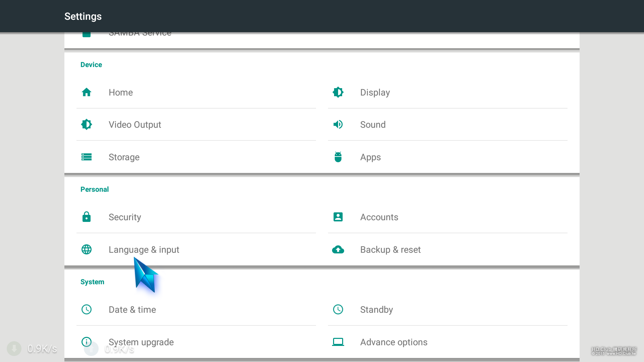
Task: Open Standby settings
Action: click(376, 310)
